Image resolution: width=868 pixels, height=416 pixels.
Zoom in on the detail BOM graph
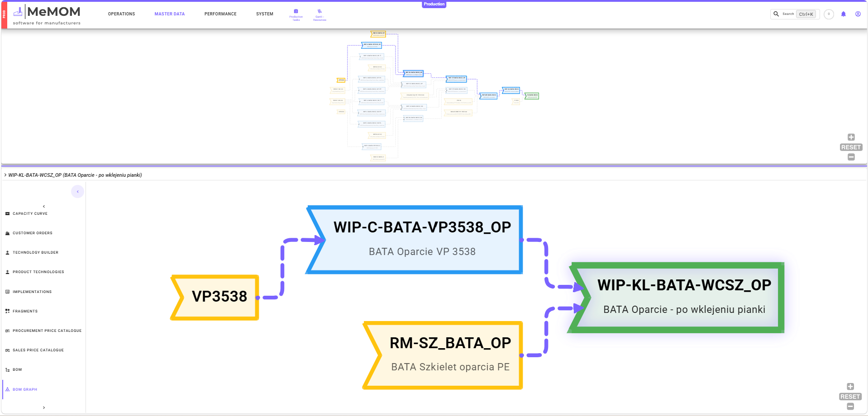pyautogui.click(x=850, y=387)
